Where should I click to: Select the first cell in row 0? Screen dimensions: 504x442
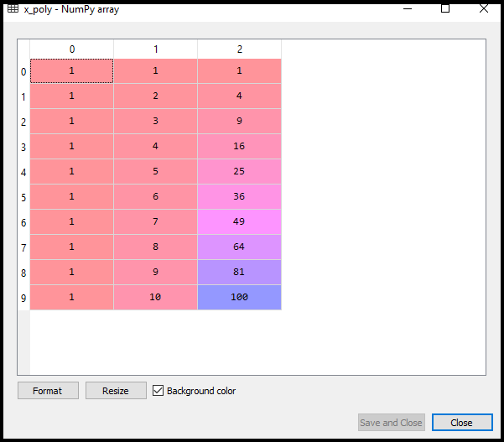(71, 71)
